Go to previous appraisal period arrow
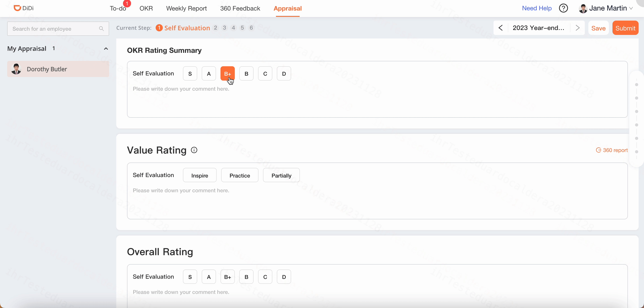 [500, 28]
